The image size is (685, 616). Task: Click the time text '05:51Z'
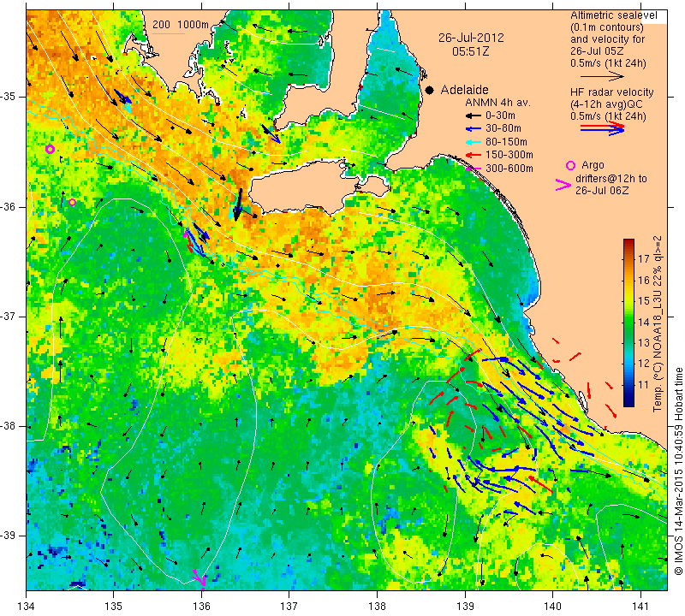tap(470, 51)
